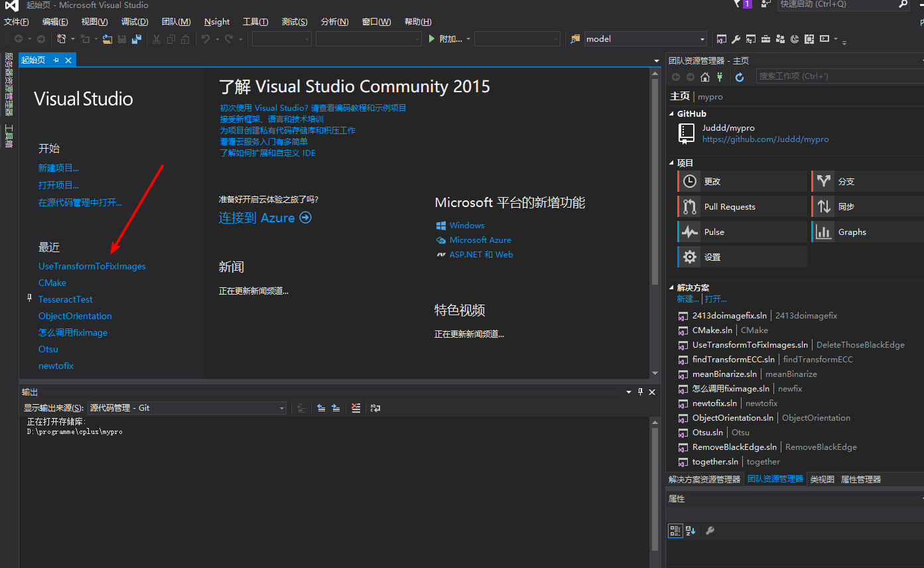The width and height of the screenshot is (924, 568).
Task: Click the Find in Files icon beside model box
Action: 575,39
